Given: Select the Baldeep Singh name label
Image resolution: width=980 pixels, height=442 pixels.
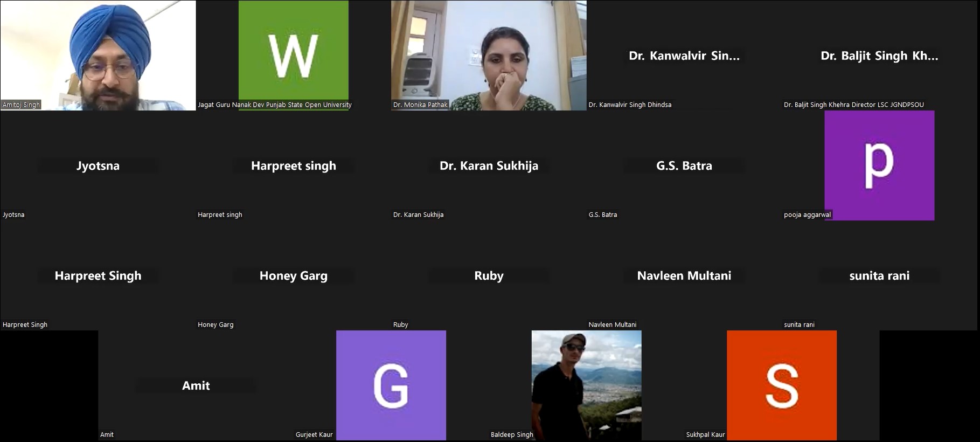Looking at the screenshot, I should tap(512, 434).
